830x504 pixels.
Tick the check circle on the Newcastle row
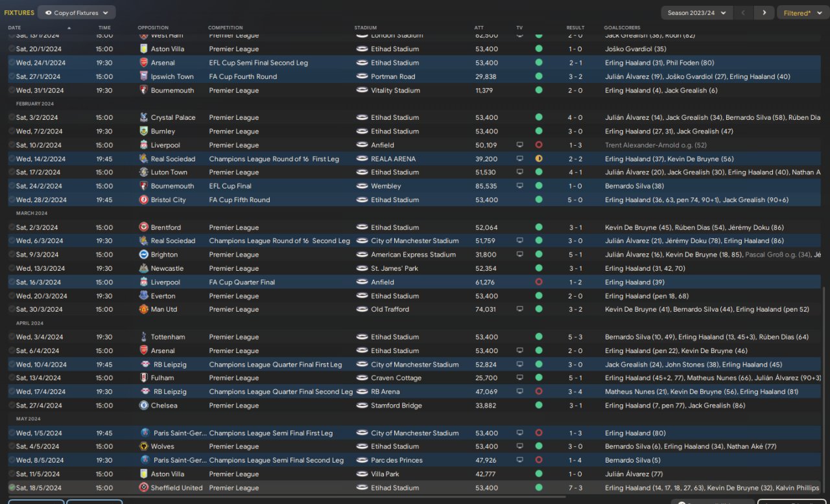click(x=12, y=268)
